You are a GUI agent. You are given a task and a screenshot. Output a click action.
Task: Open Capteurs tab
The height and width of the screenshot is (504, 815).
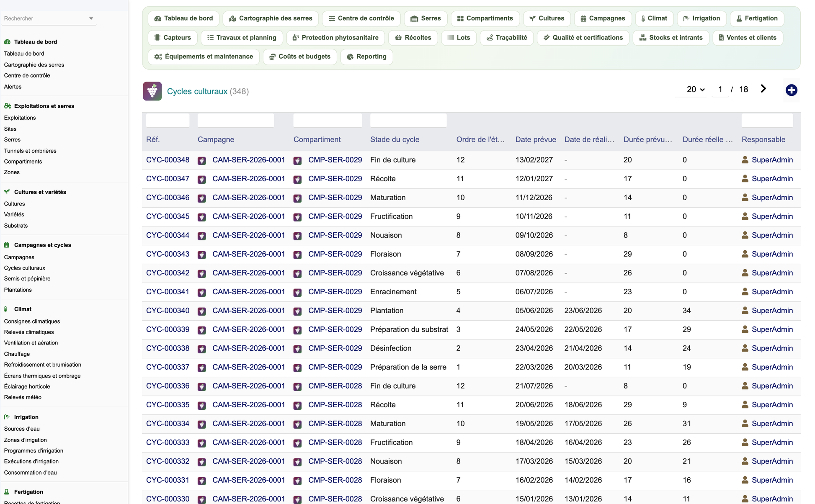click(173, 38)
